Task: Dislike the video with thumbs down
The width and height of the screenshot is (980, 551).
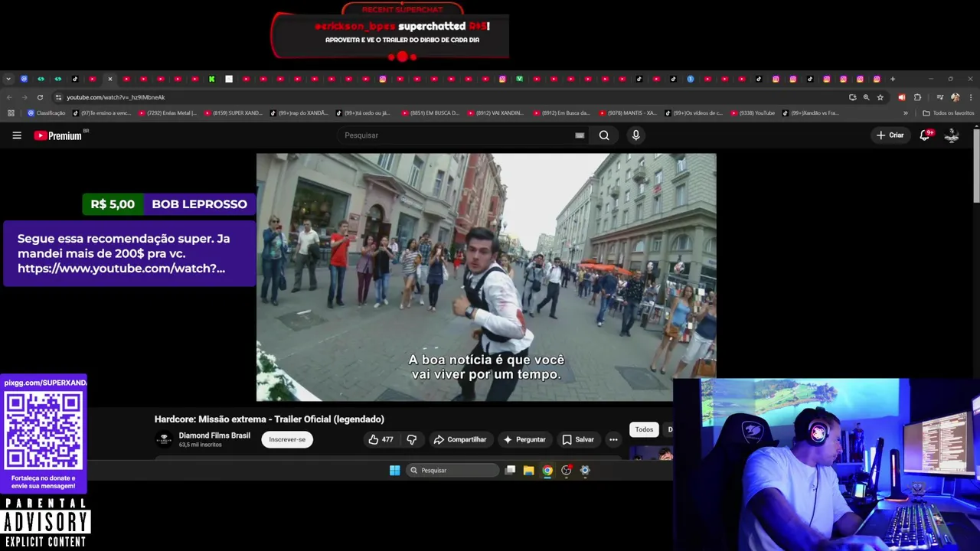Action: pyautogui.click(x=412, y=439)
